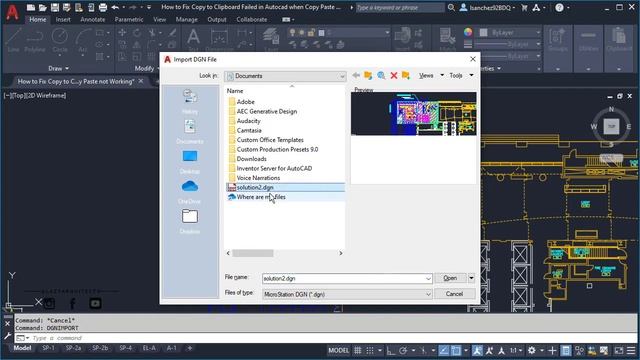Select the SP-1 layout tab
640x360 pixels.
pos(48,348)
